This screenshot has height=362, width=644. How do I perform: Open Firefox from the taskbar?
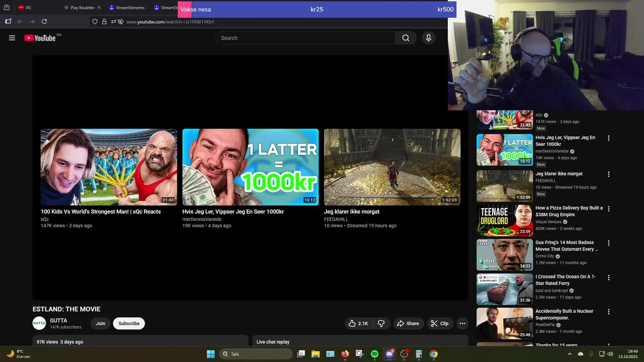tap(345, 354)
